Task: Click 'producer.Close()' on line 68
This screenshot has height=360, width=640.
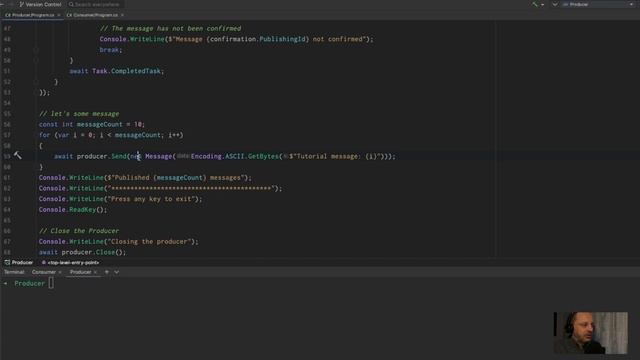Action: click(93, 252)
